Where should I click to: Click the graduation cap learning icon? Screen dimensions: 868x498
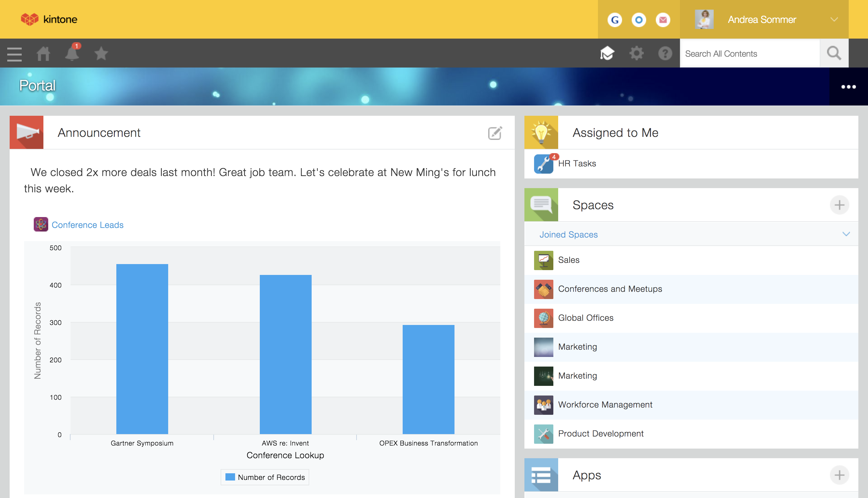coord(607,54)
